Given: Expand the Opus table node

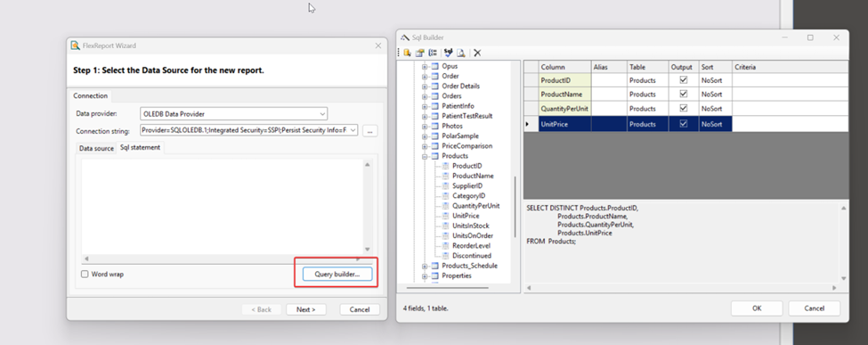Looking at the screenshot, I should point(425,66).
